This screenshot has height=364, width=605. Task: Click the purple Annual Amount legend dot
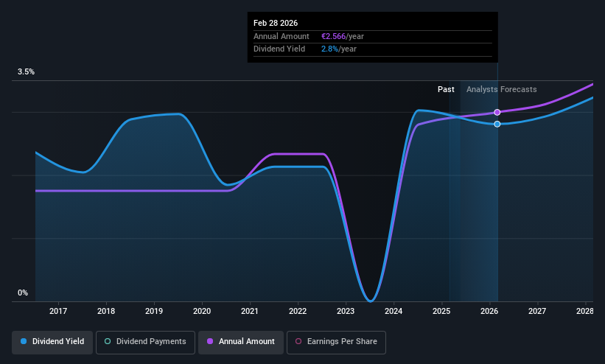point(210,342)
